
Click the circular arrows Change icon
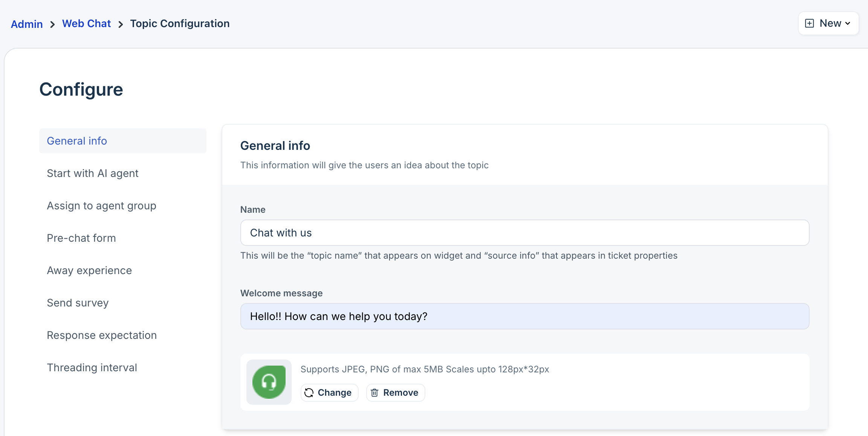[309, 393]
